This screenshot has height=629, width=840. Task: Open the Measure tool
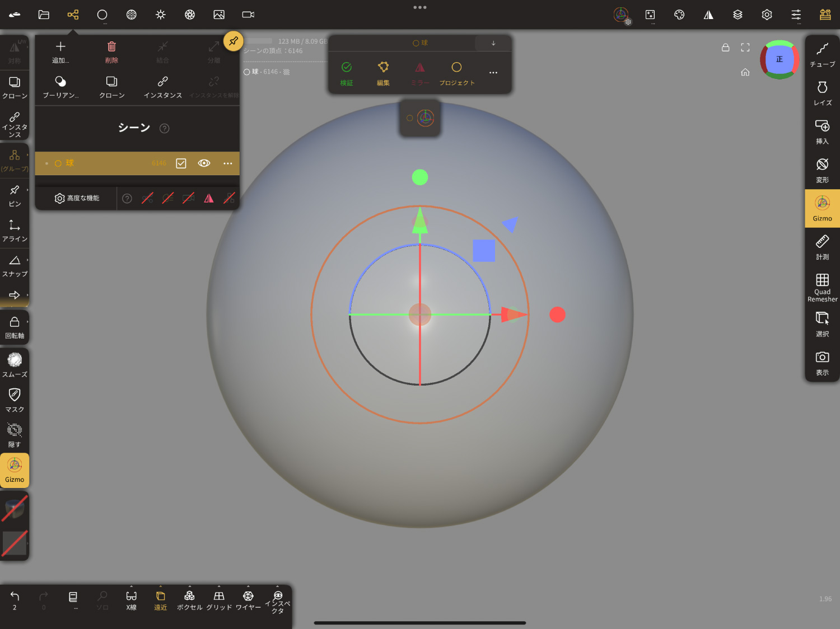pos(822,247)
